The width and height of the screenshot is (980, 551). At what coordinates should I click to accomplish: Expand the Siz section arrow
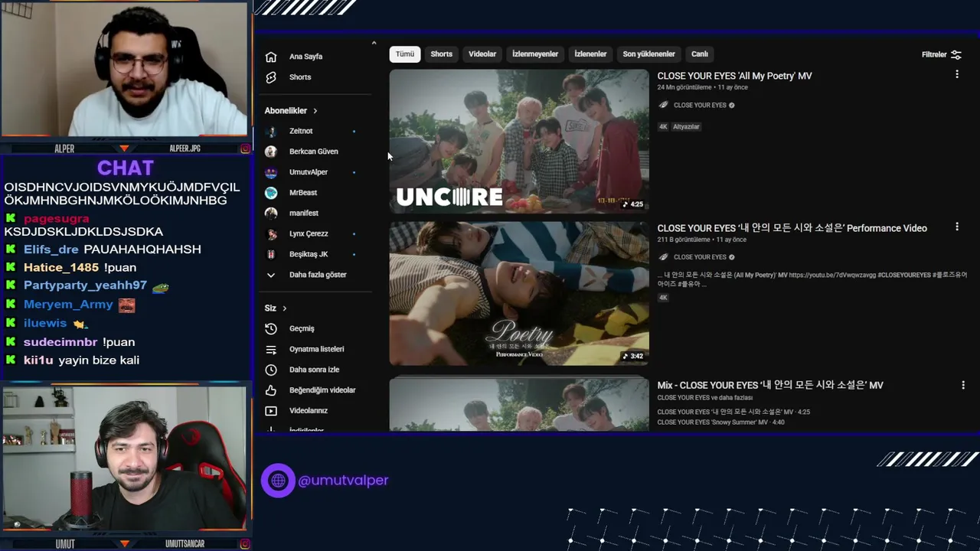tap(284, 308)
